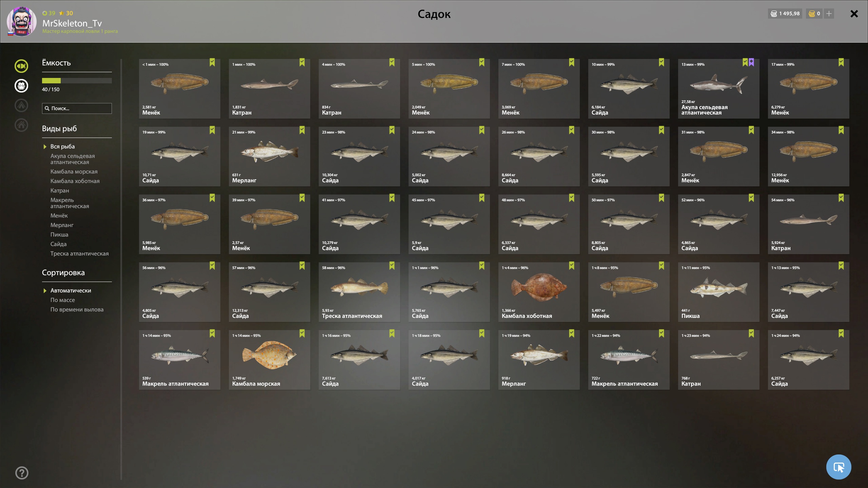Click the blue multi-select cursor button

tap(839, 467)
